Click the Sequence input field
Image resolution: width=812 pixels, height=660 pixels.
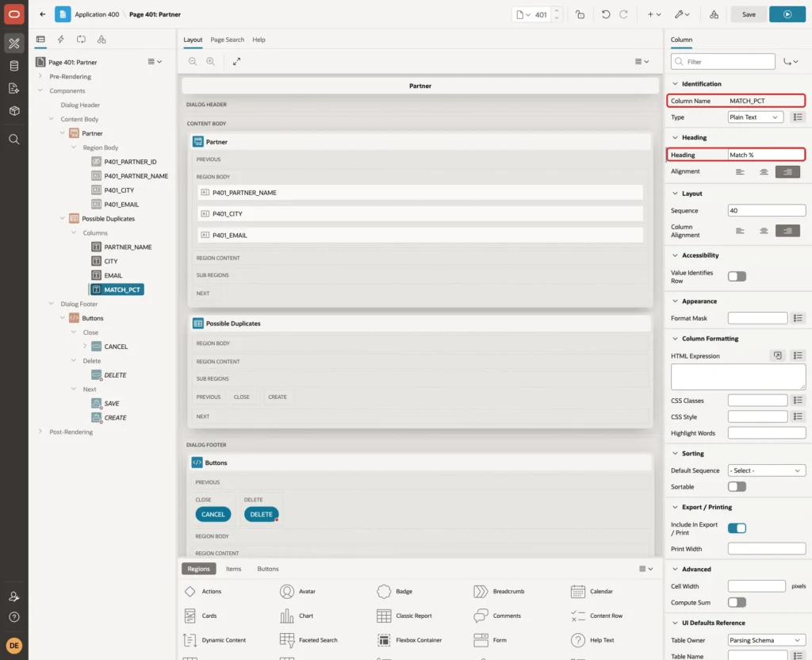pyautogui.click(x=767, y=210)
